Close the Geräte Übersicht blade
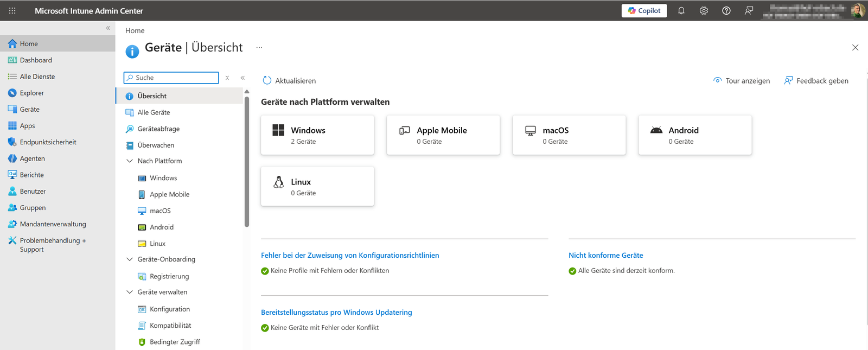Viewport: 868px width, 350px height. click(855, 47)
